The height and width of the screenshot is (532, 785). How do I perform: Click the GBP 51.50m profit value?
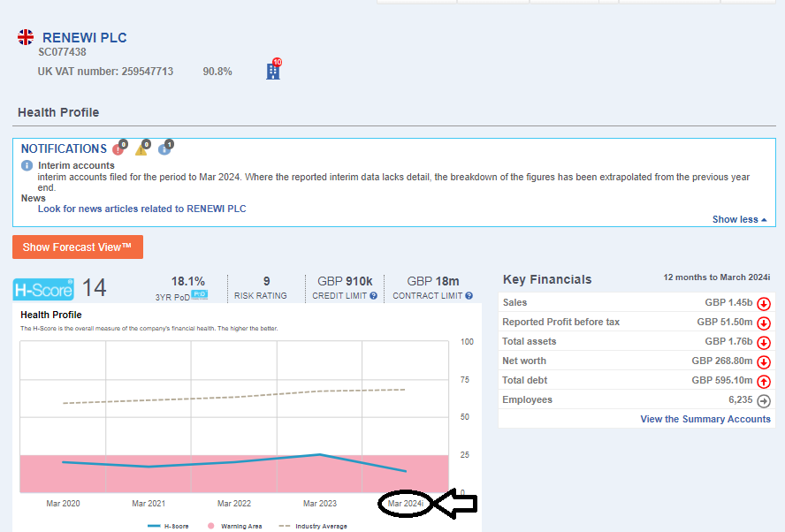pos(725,322)
